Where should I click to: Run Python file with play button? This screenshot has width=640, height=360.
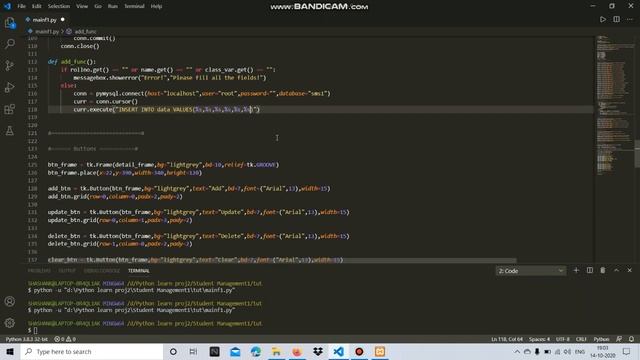[x=602, y=19]
